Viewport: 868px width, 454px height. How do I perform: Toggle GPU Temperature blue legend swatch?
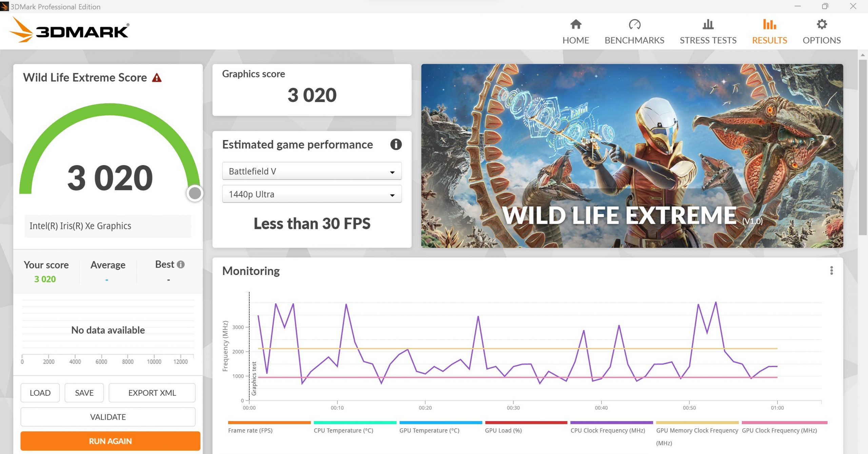(x=441, y=423)
